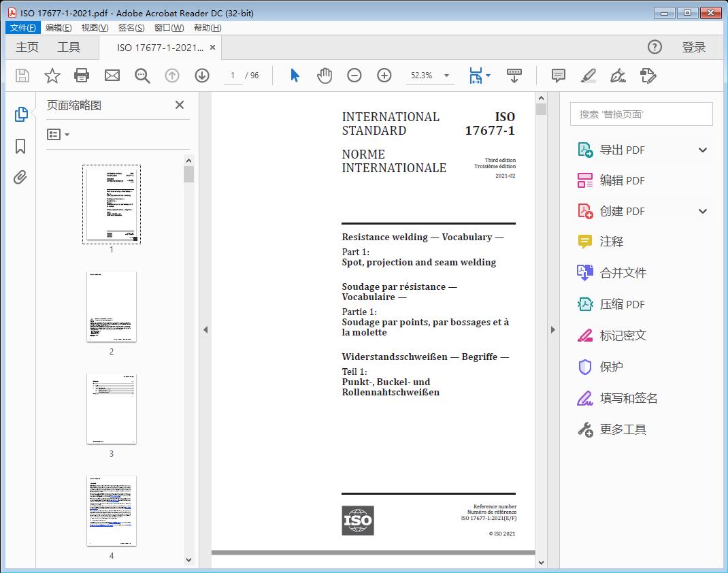
Task: Add bookmark with the star icon
Action: pos(52,76)
